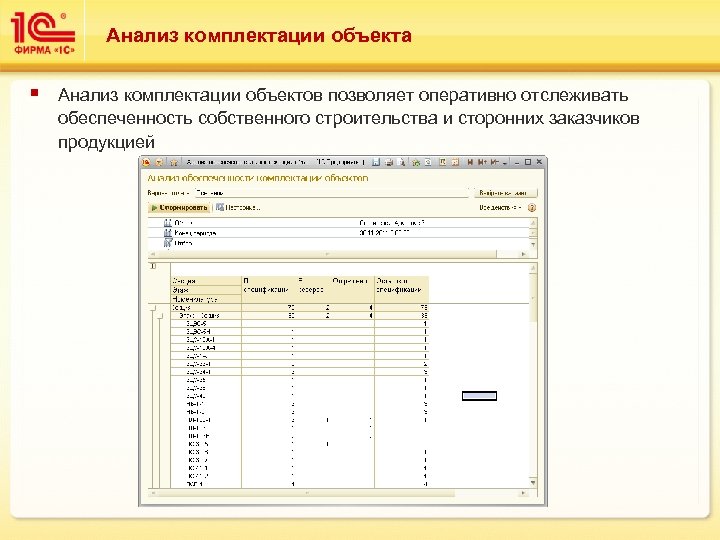Click the highlighted selected cell right of table
The width and height of the screenshot is (720, 540).
pos(479,396)
